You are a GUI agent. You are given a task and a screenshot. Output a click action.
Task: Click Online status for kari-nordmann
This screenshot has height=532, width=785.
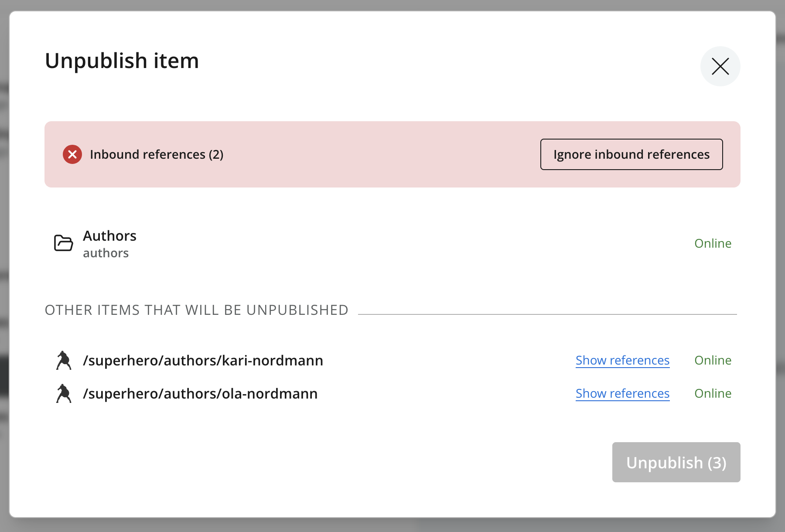[713, 360]
